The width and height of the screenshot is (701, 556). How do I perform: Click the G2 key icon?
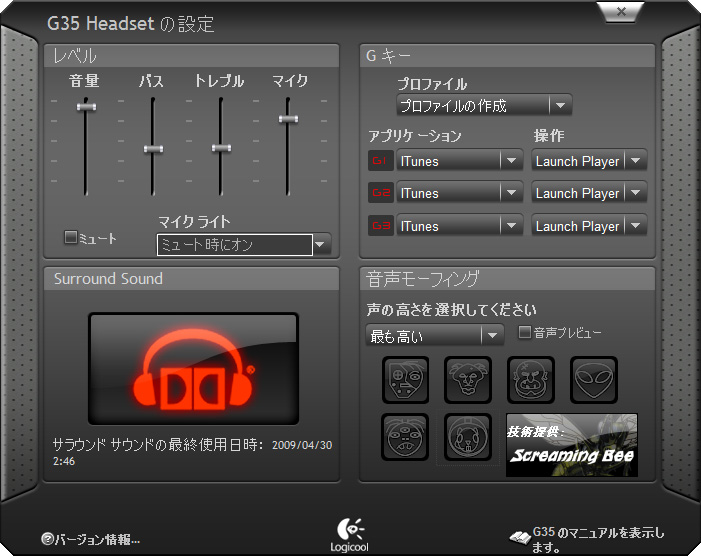click(380, 193)
